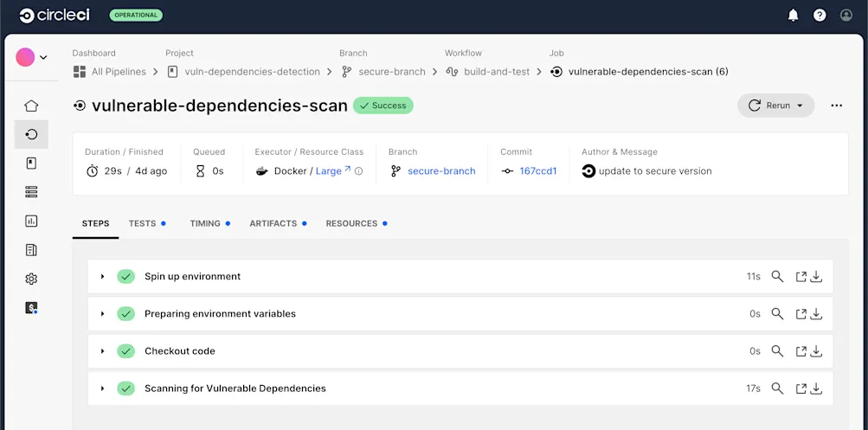Click vulnerable-dependencies-scan (6) job breadcrumb
This screenshot has width=868, height=430.
coord(640,72)
